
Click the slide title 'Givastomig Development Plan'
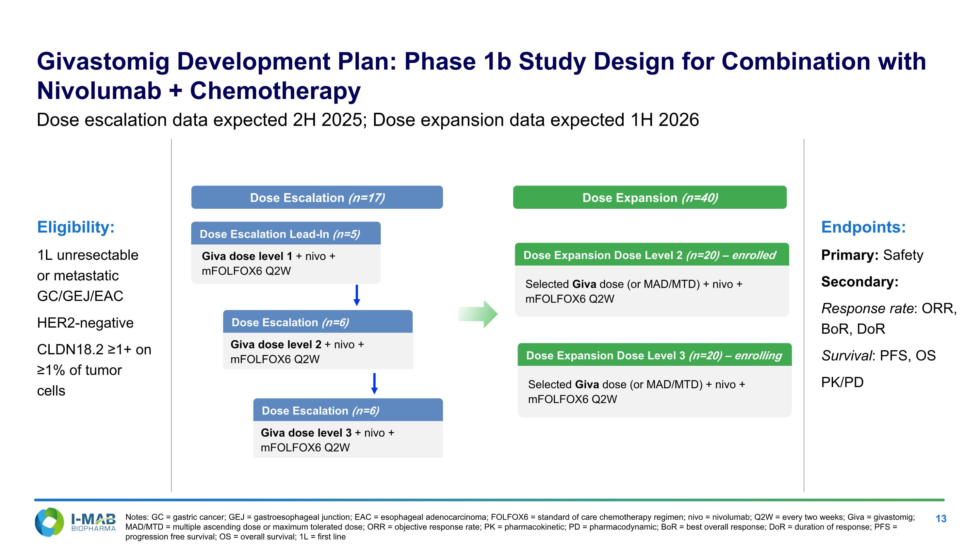point(481,76)
